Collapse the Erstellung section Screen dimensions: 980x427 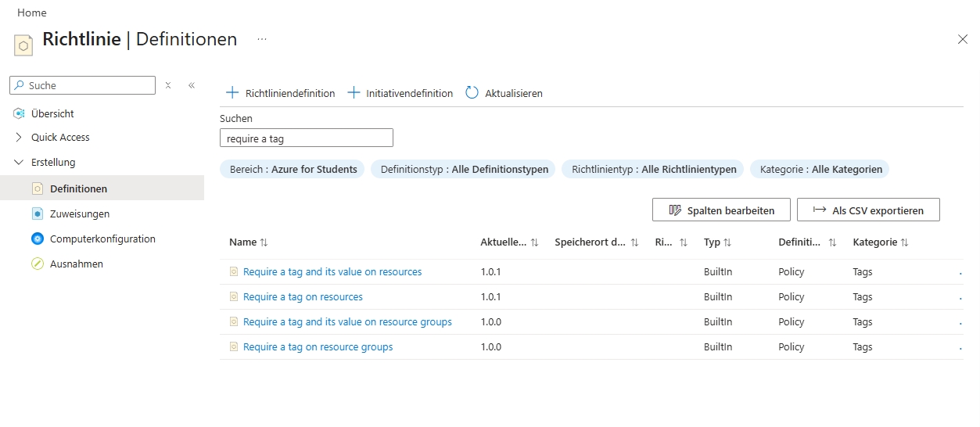pos(19,162)
